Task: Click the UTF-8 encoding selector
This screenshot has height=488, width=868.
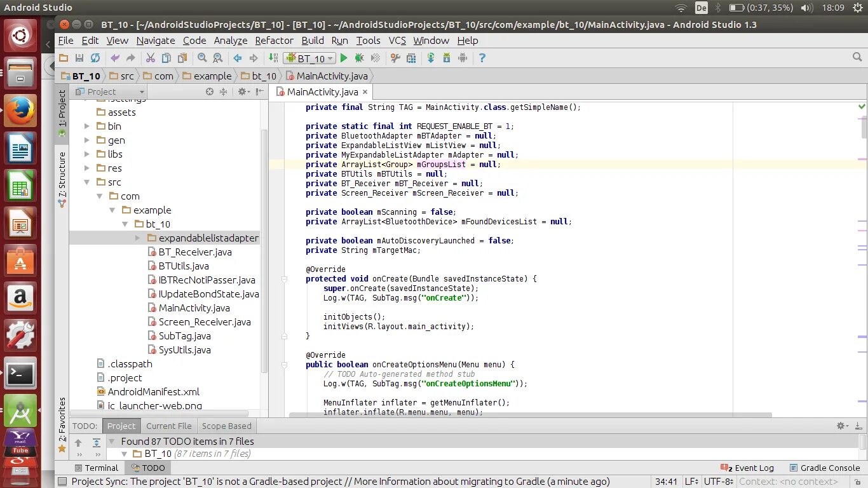Action: pos(720,482)
